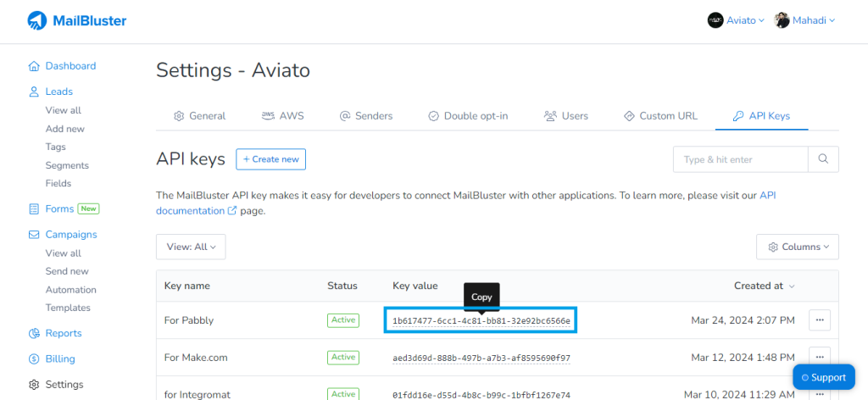
Task: Click the tag icon on Custom URL tab
Action: (x=628, y=116)
